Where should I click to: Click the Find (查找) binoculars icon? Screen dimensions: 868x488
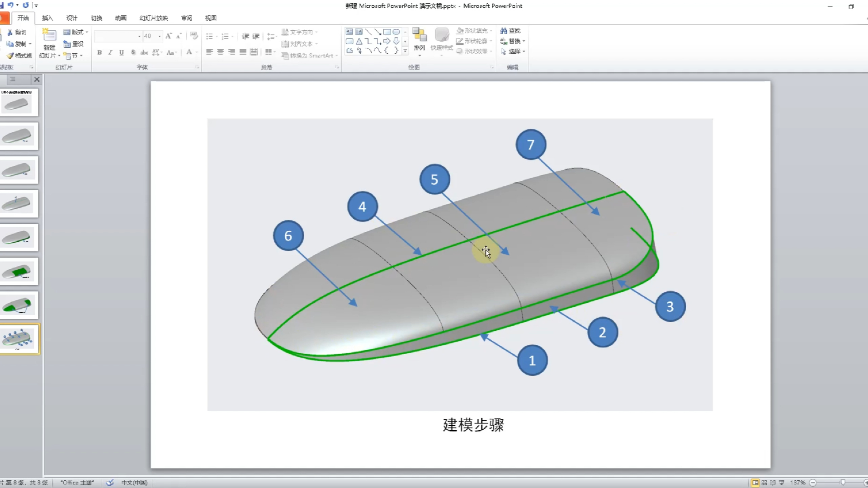click(504, 31)
